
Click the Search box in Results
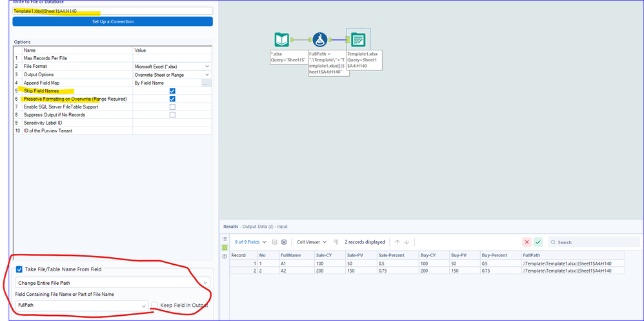coord(594,242)
